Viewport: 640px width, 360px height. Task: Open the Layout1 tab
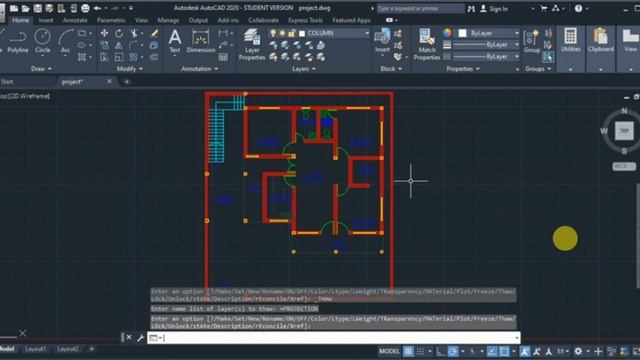pyautogui.click(x=35, y=349)
